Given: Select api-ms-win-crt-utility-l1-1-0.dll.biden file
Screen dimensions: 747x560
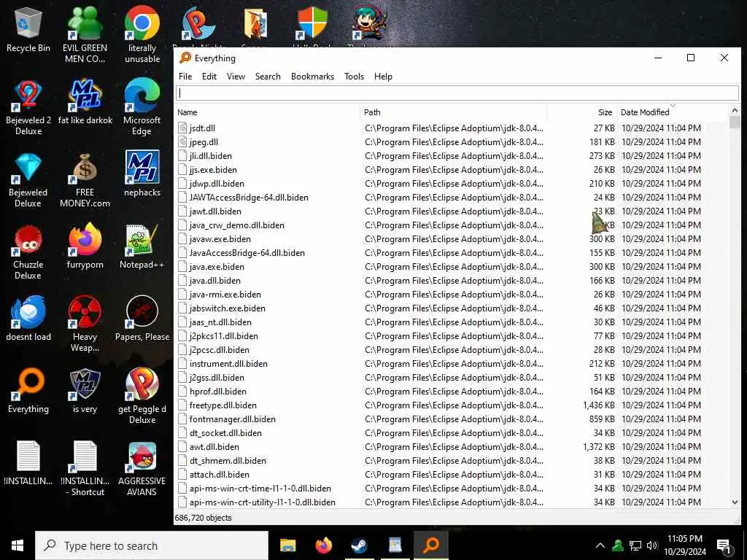Looking at the screenshot, I should (452, 502).
